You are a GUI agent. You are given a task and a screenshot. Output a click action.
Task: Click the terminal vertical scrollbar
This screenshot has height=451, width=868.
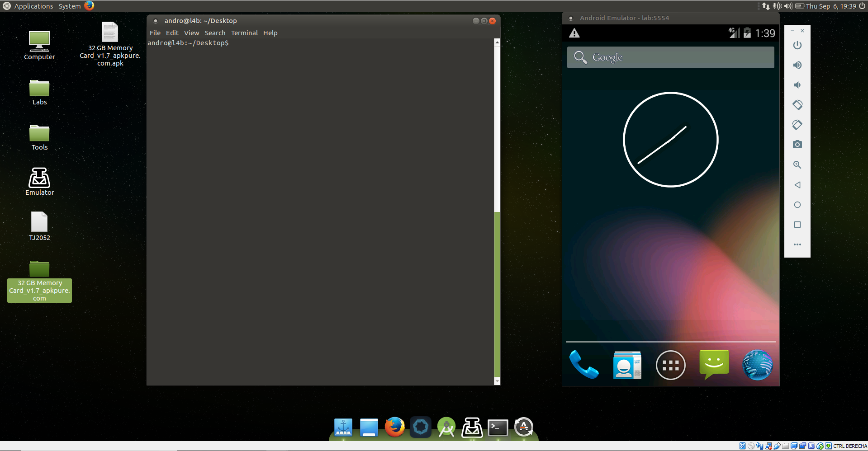pos(497,294)
